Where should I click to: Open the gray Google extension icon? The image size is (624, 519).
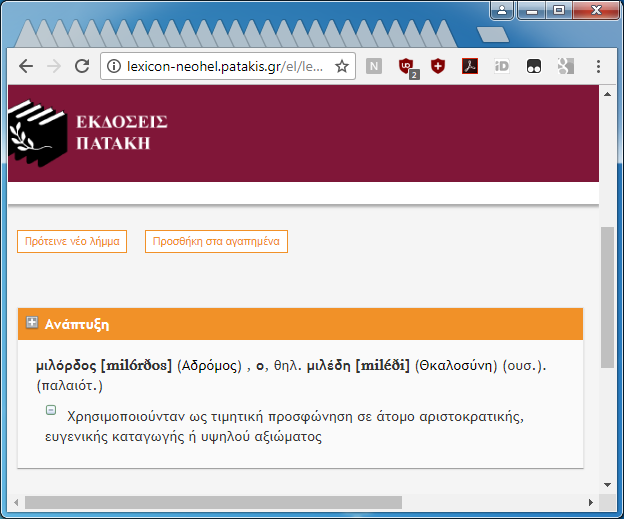pyautogui.click(x=566, y=66)
